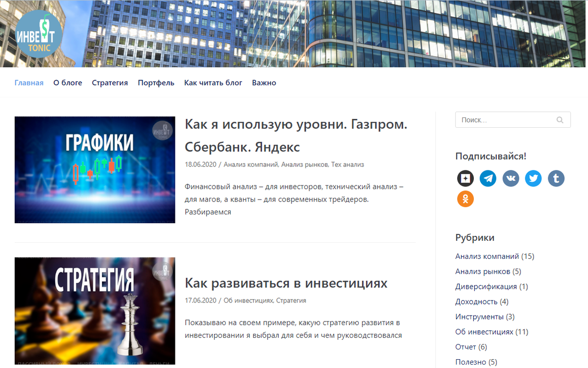Click the Анализ рынков tag under first post
The height and width of the screenshot is (368, 588).
[x=305, y=165]
